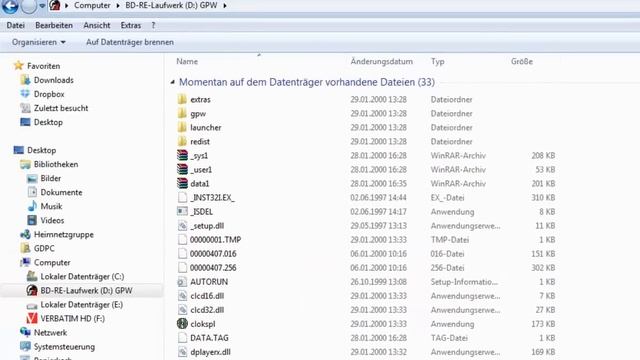
Task: Open the Organisieren dropdown
Action: 38,42
